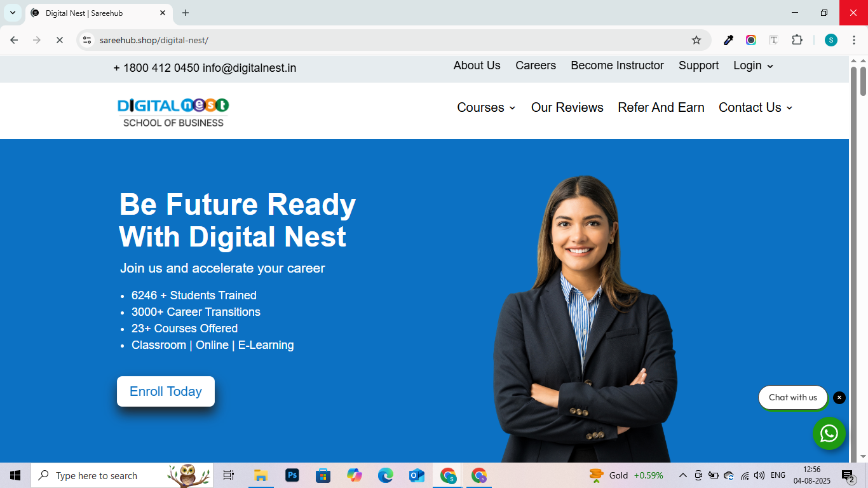Dismiss the Chat with us bubble

point(839,398)
